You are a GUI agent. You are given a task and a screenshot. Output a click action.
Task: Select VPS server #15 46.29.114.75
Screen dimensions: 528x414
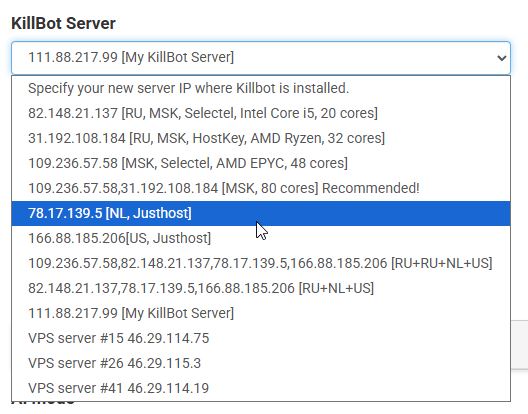[x=261, y=338]
